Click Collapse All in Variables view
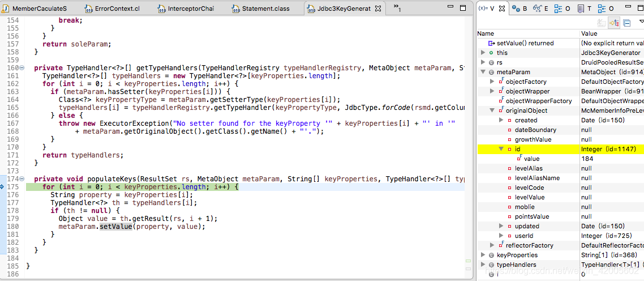 coord(627,23)
